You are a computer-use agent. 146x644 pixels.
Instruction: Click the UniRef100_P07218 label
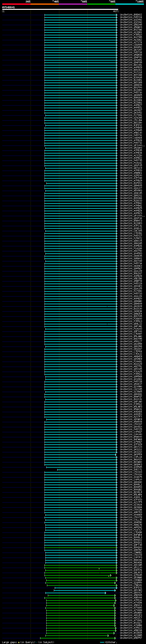131,72
